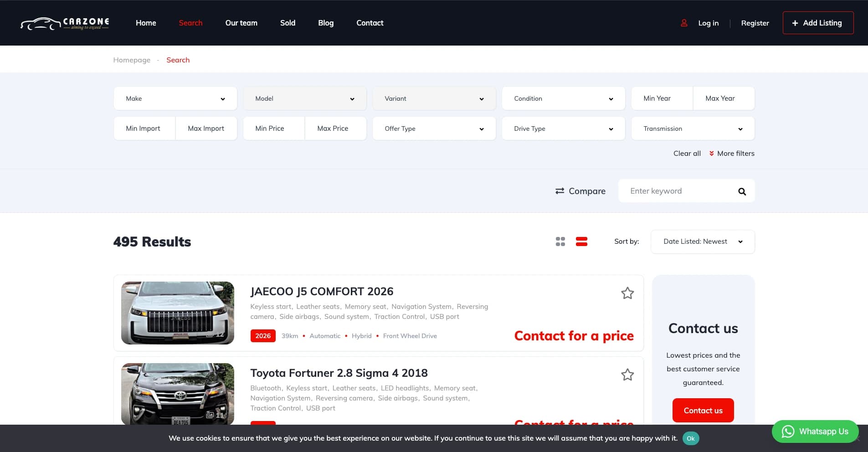
Task: Open the Make dropdown
Action: click(175, 98)
